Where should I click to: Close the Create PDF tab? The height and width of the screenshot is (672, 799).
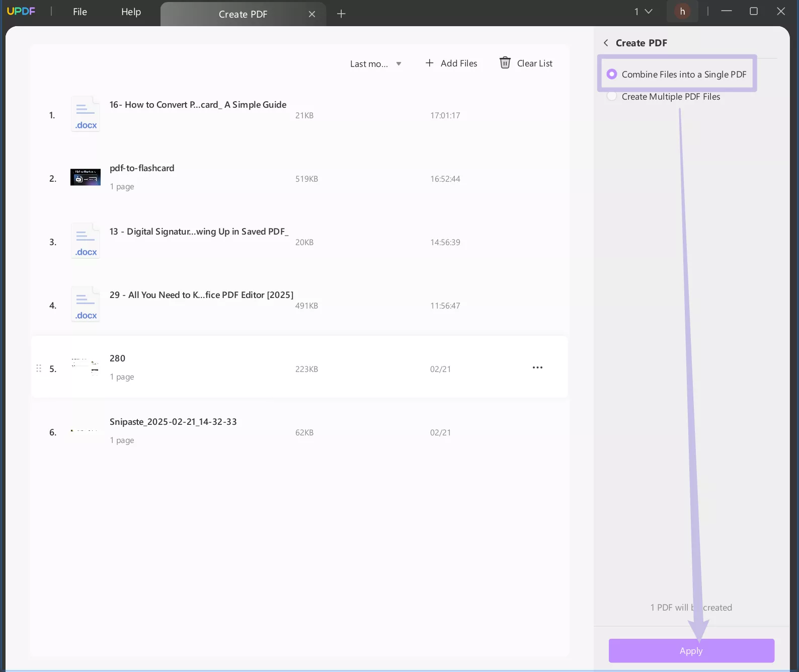coord(312,14)
